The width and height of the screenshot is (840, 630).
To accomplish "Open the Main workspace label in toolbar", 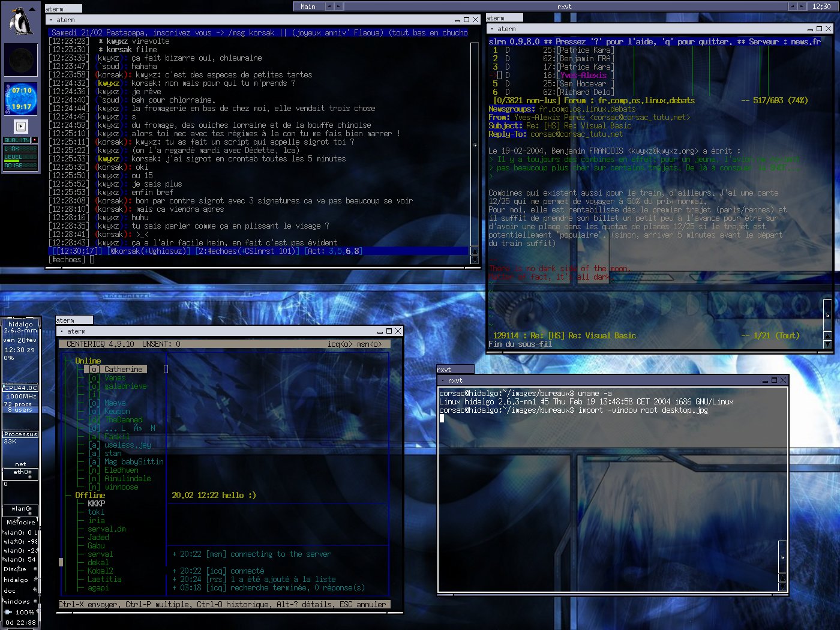I will 308,7.
